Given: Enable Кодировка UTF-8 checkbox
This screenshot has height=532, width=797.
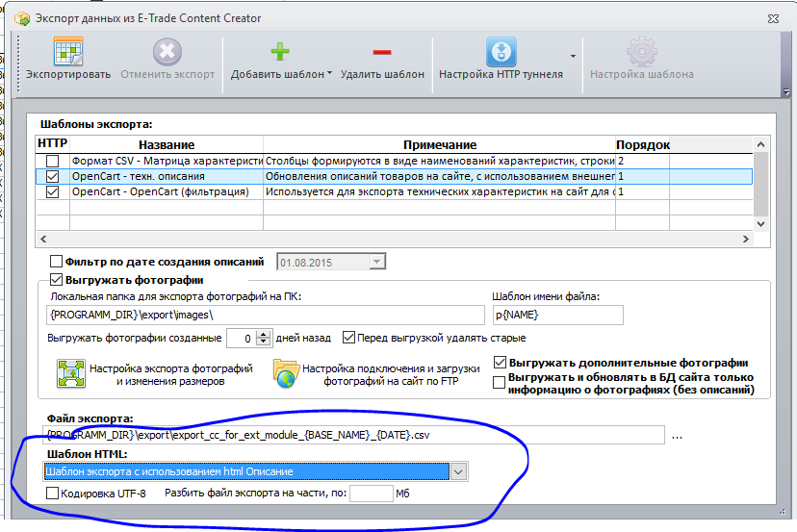Looking at the screenshot, I should [x=52, y=493].
